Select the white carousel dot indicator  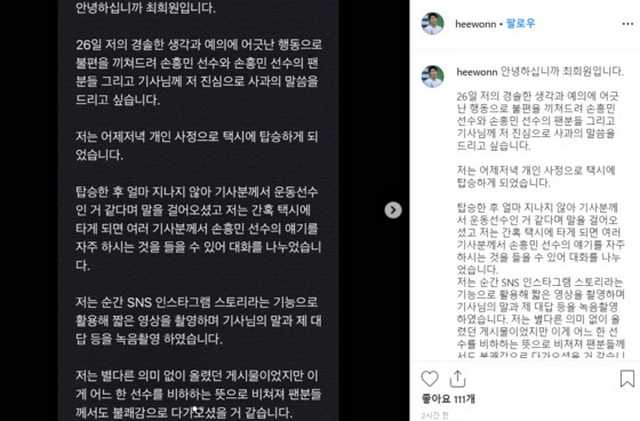[x=196, y=408]
